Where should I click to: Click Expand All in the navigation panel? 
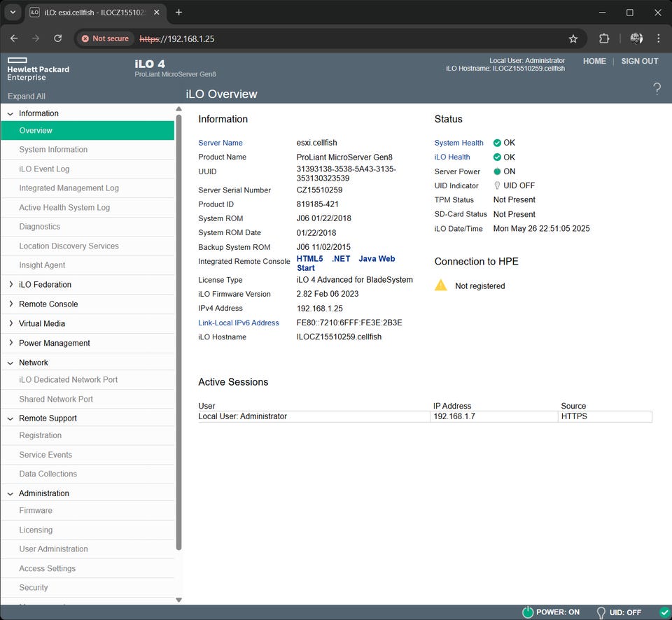[x=27, y=97]
